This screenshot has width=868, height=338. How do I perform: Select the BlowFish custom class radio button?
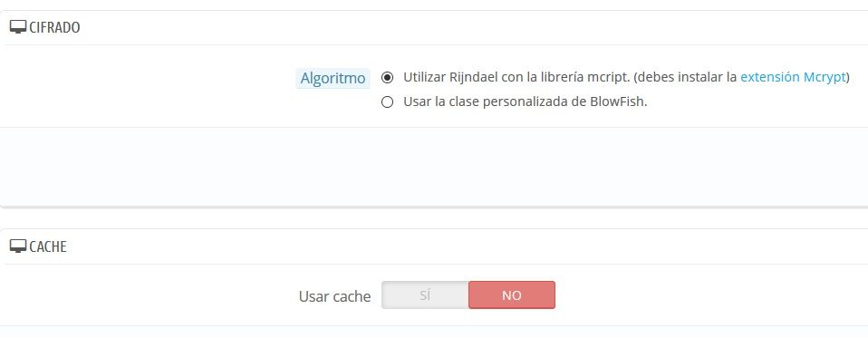388,102
